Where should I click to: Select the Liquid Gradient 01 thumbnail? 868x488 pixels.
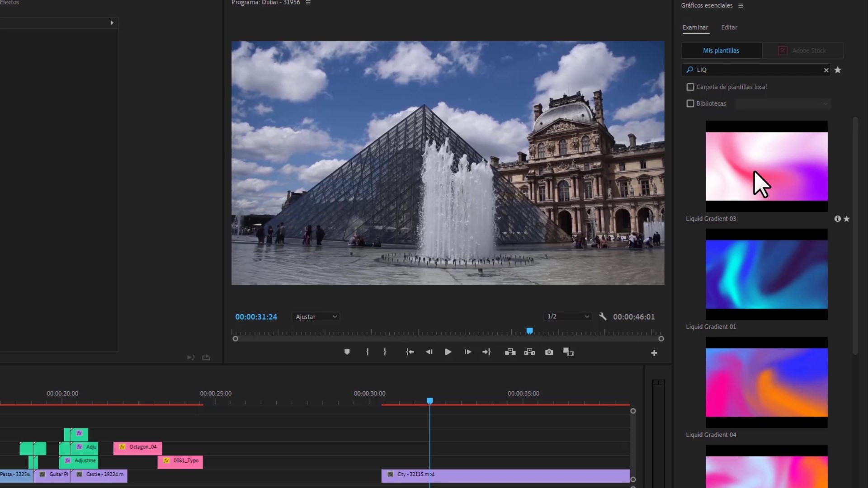click(767, 274)
